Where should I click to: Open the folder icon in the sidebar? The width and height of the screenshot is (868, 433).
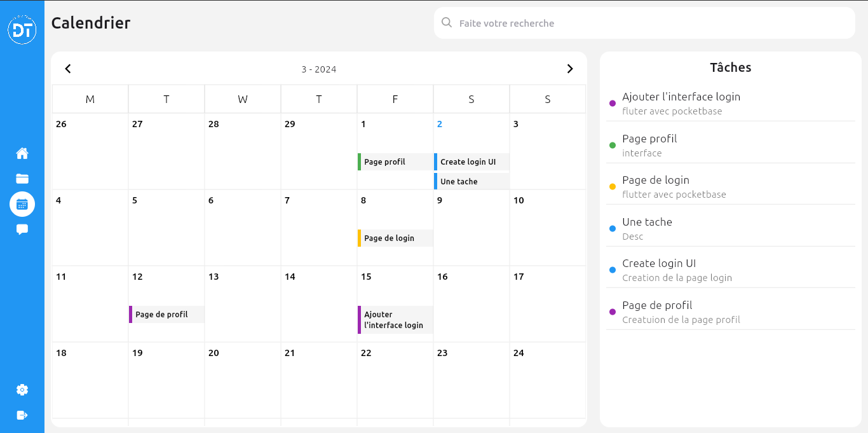coord(22,179)
